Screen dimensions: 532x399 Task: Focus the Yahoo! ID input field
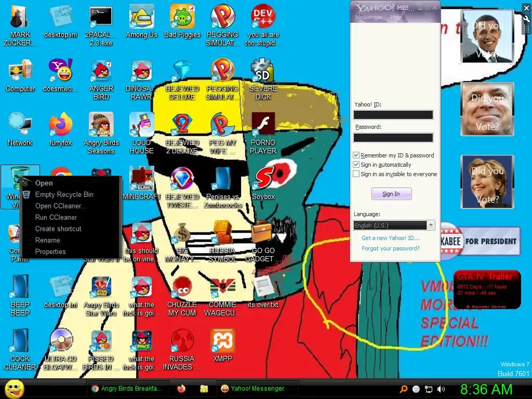[x=393, y=115]
